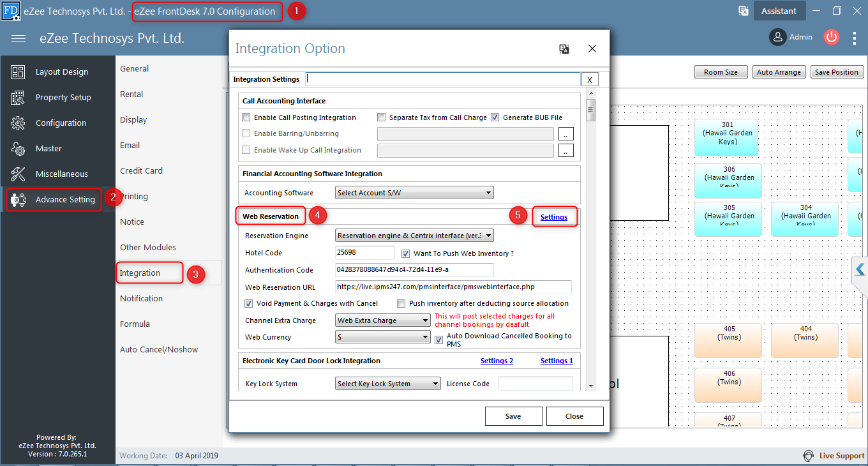This screenshot has width=868, height=466.
Task: Select Credit Card menu item
Action: (142, 171)
